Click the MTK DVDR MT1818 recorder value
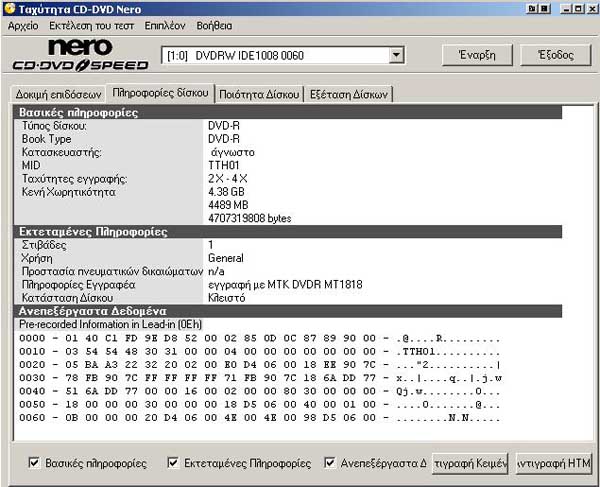The width and height of the screenshot is (600, 487). [285, 285]
